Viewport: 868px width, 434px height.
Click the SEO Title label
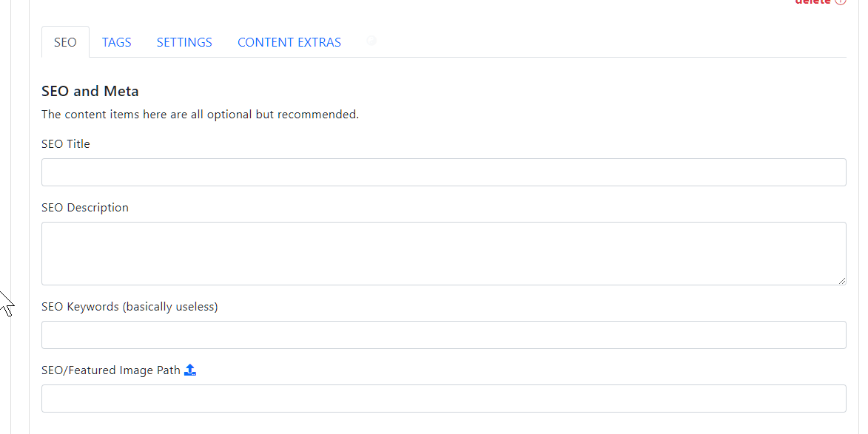(x=66, y=144)
